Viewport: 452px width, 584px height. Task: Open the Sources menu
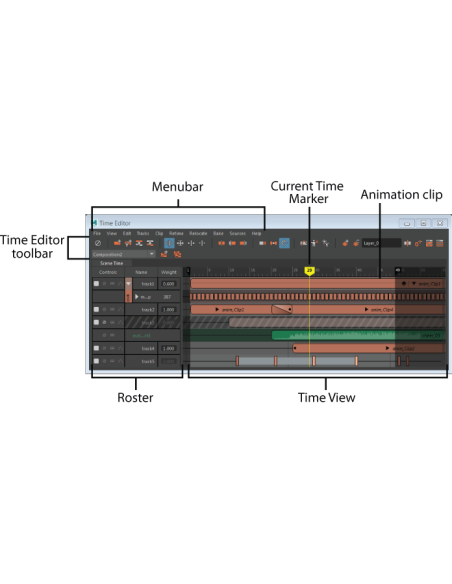coord(238,233)
